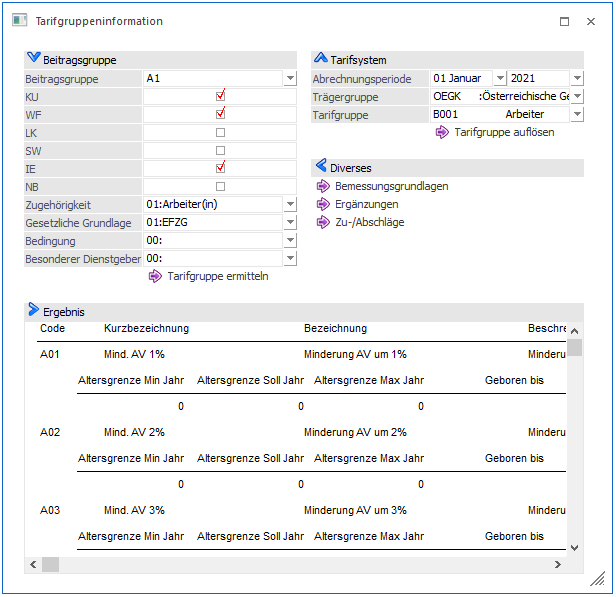Uncheck the IE checkbox
The width and height of the screenshot is (616, 597).
coord(221,168)
